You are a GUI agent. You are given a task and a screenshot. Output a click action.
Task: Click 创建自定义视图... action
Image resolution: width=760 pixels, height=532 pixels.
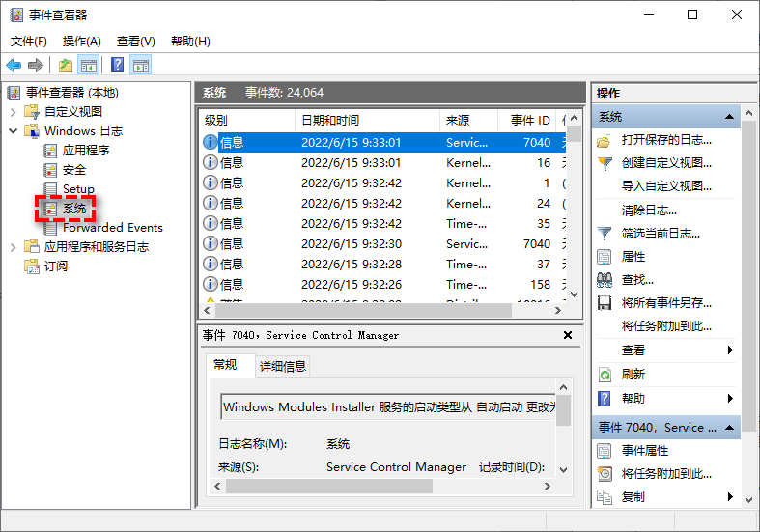pos(666,163)
